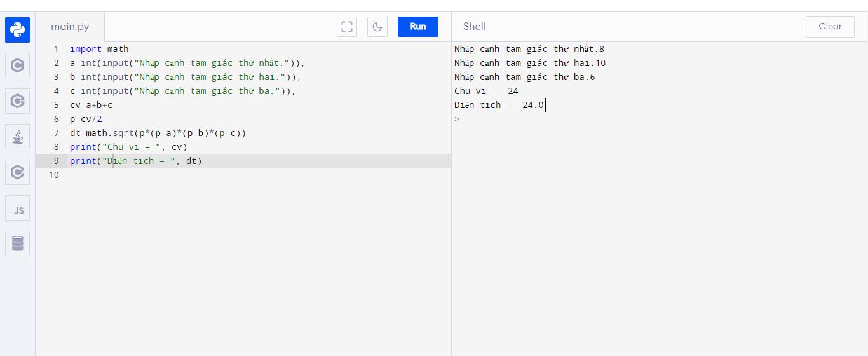Clear the shell output
868x356 pixels.
click(830, 27)
